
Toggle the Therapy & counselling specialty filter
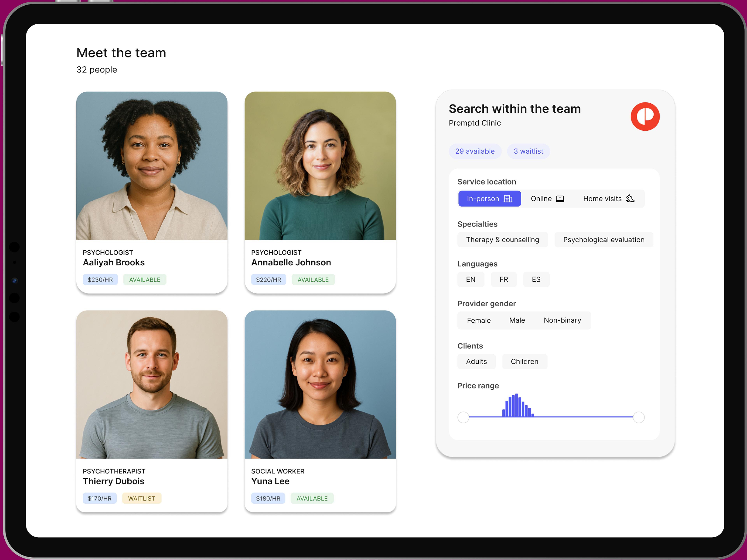point(502,240)
